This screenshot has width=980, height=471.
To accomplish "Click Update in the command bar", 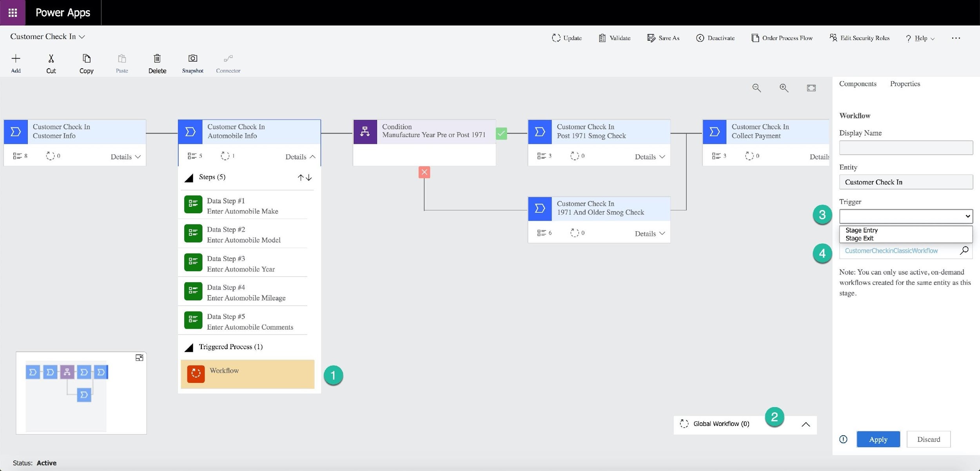I will (567, 38).
